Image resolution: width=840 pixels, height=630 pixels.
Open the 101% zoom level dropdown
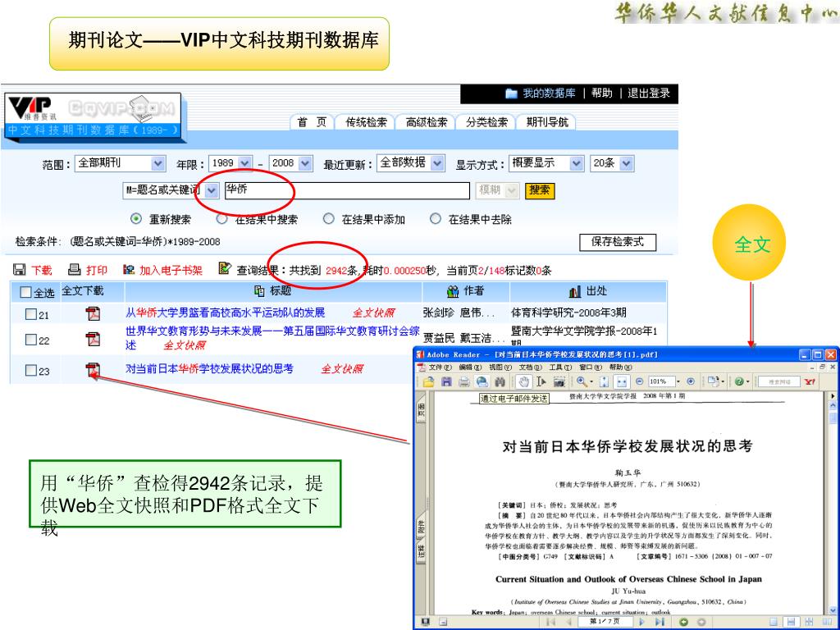coord(678,381)
